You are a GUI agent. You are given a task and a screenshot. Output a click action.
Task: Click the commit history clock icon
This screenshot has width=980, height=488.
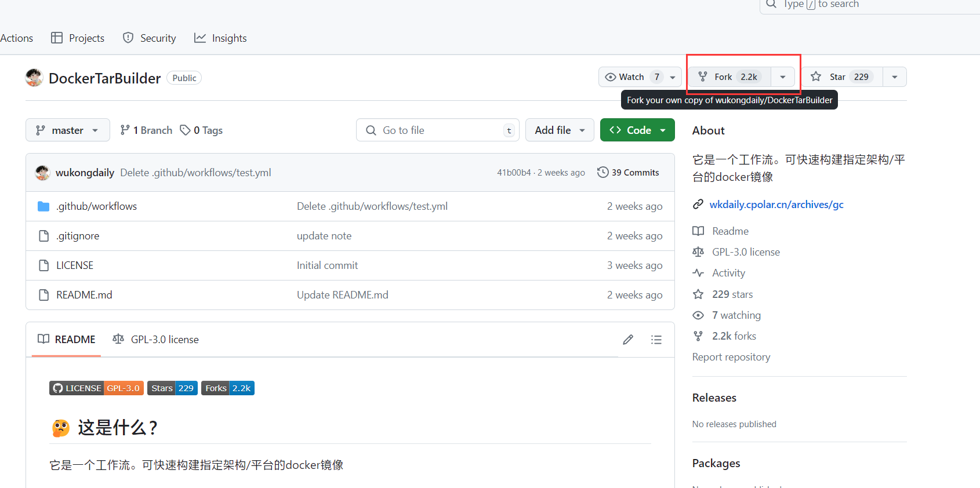(x=603, y=173)
